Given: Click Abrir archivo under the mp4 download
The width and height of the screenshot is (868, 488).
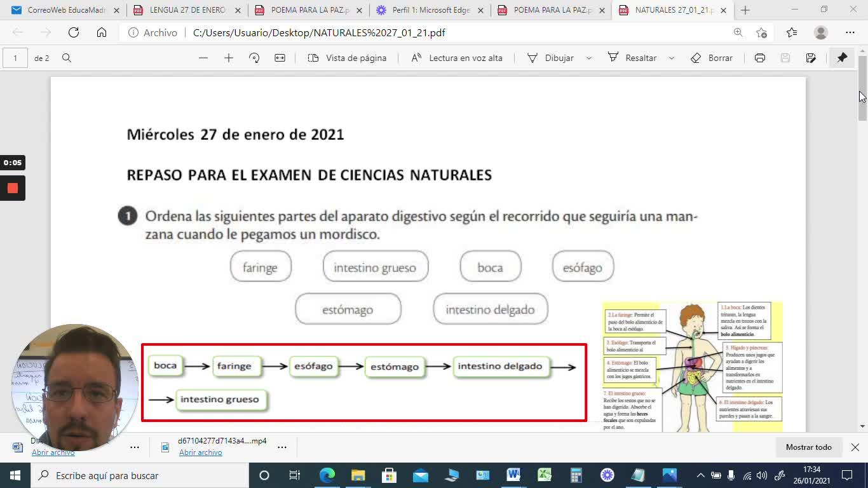Looking at the screenshot, I should [200, 452].
